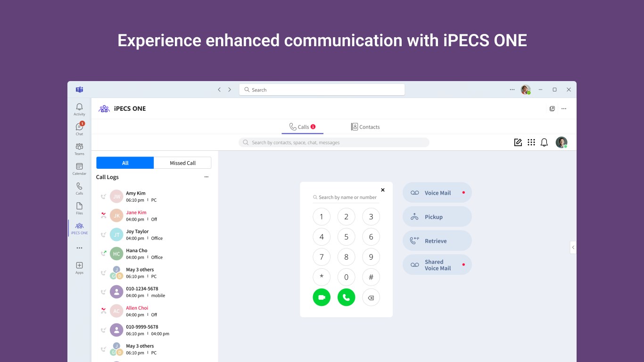Click the contacts, space, chat search field
The image size is (644, 362).
tap(334, 142)
